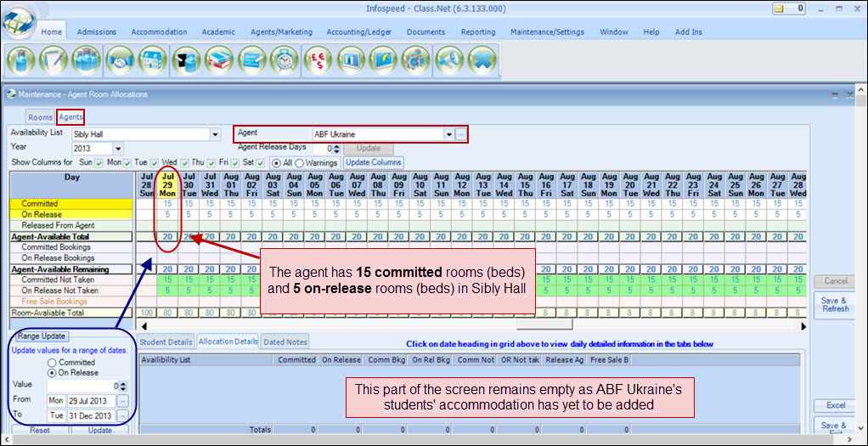Expand the Availability List dropdown
Image resolution: width=868 pixels, height=446 pixels.
click(x=215, y=134)
